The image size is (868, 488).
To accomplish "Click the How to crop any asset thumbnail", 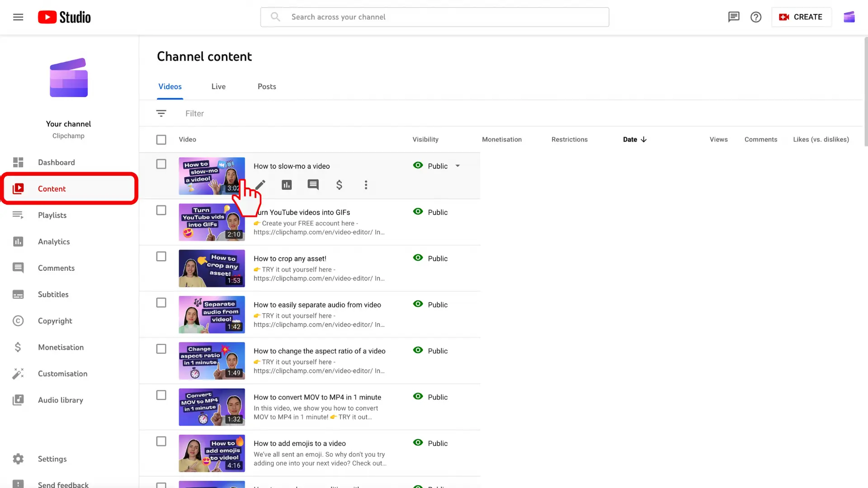I will click(x=212, y=267).
